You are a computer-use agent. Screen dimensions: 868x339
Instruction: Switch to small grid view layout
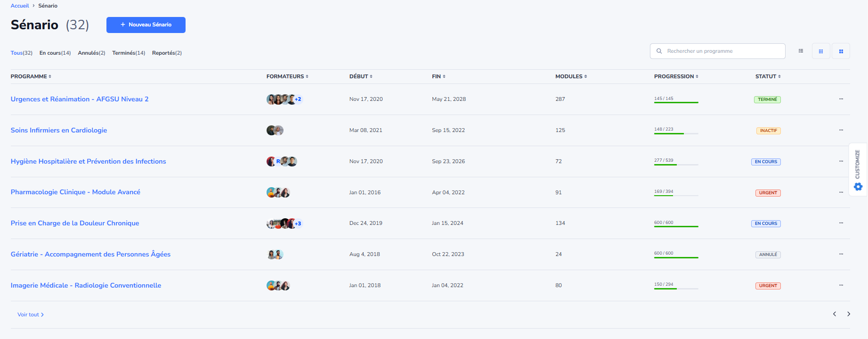821,51
